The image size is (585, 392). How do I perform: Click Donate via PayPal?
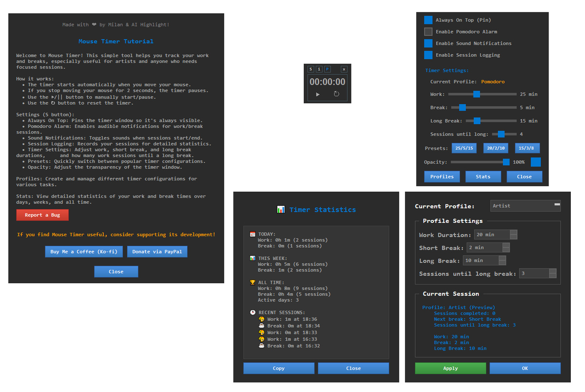tap(157, 252)
